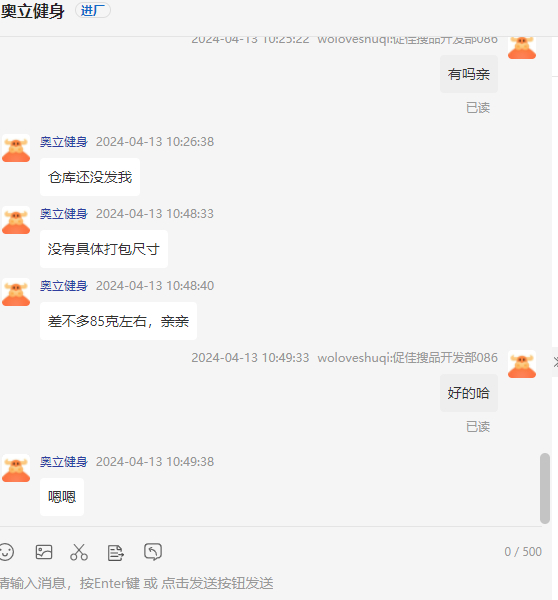Click the message input field
The image size is (558, 600).
point(268,583)
